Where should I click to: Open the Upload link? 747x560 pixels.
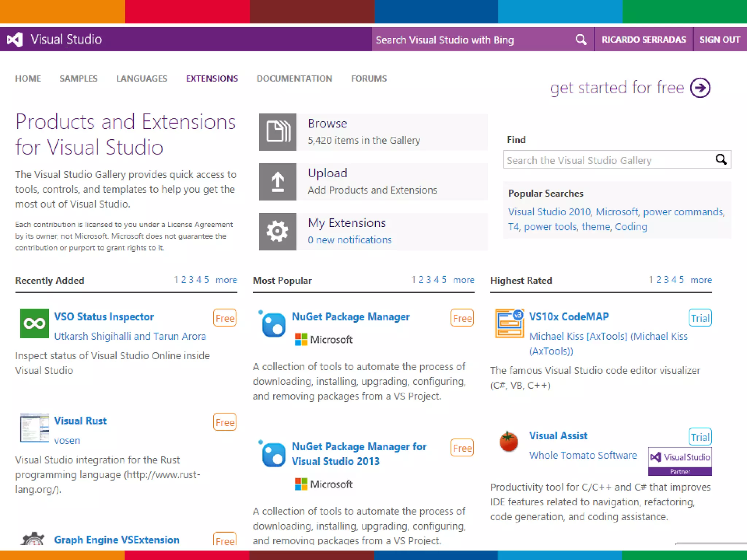coord(328,173)
